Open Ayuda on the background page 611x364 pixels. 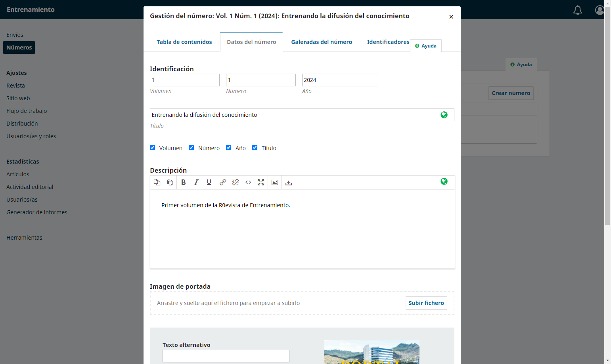[521, 65]
